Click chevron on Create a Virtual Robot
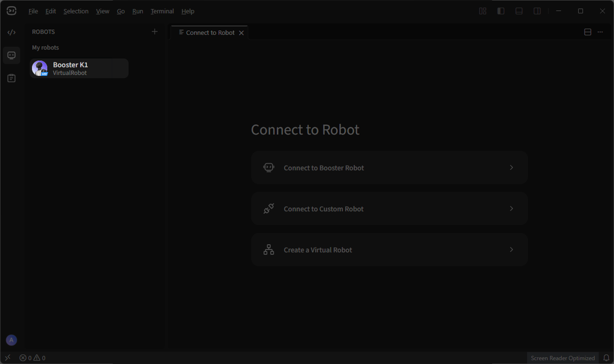The width and height of the screenshot is (614, 364). 511,249
